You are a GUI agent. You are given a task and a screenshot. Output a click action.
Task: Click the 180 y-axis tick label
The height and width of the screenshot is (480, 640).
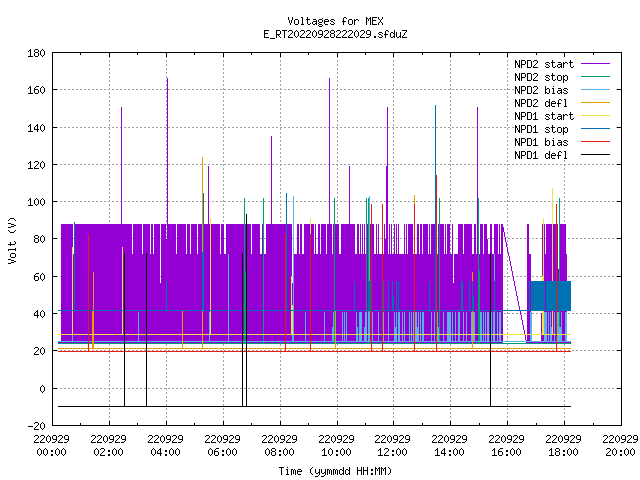point(36,53)
